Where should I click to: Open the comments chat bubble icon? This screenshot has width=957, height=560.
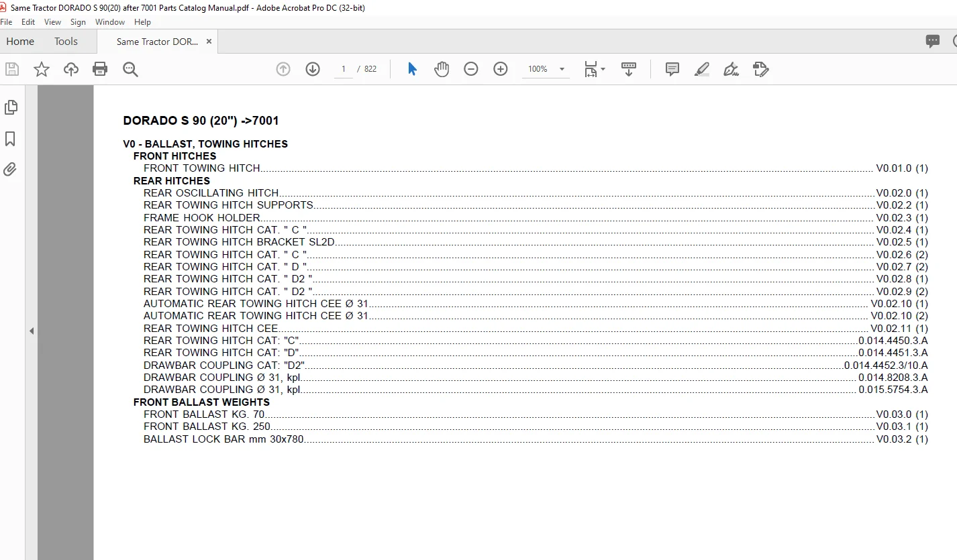933,41
